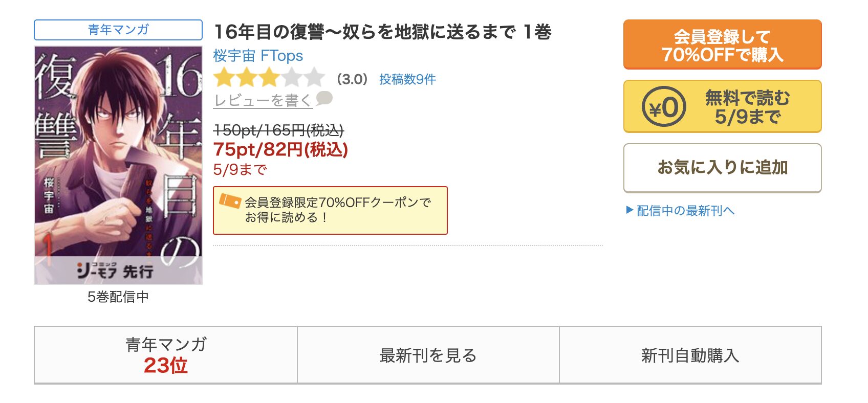Click the first gold rating star
Screen dimensions: 868x403
click(x=224, y=78)
